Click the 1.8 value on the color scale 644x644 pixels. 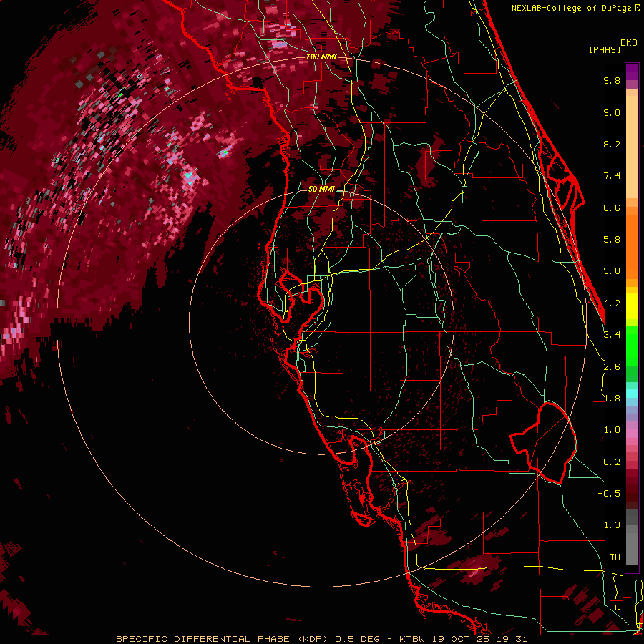click(612, 399)
